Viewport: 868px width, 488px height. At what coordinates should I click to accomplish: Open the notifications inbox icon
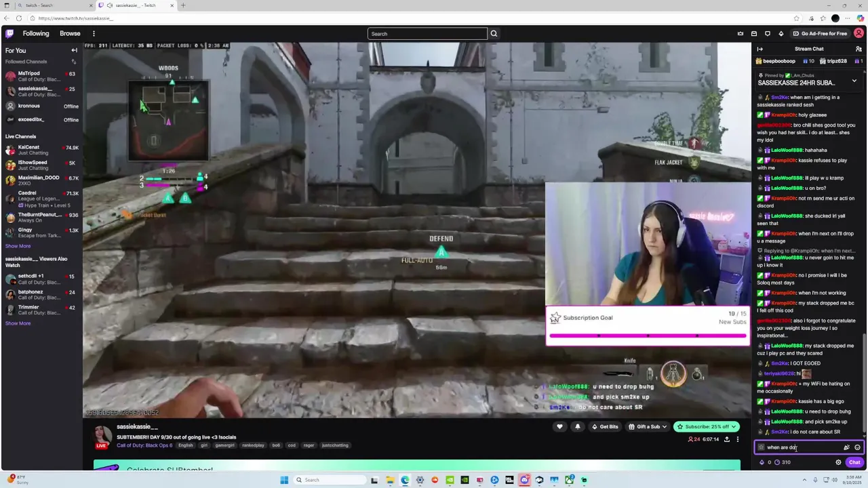pyautogui.click(x=753, y=33)
